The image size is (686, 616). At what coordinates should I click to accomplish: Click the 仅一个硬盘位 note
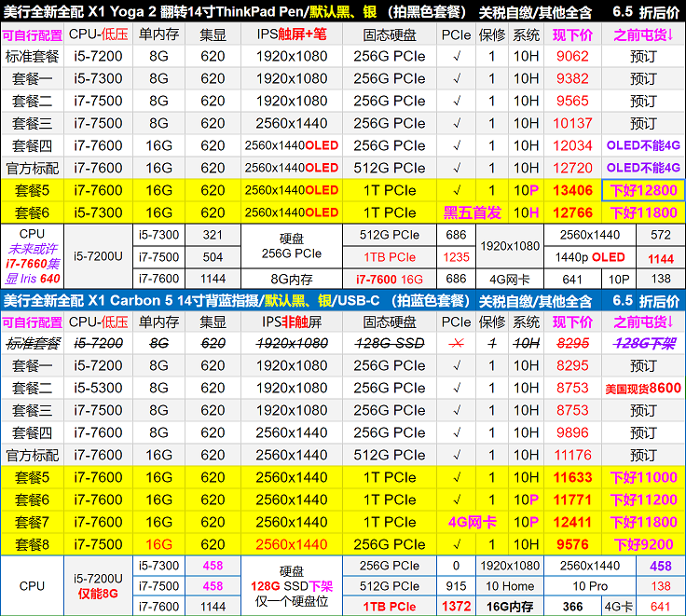pyautogui.click(x=292, y=601)
